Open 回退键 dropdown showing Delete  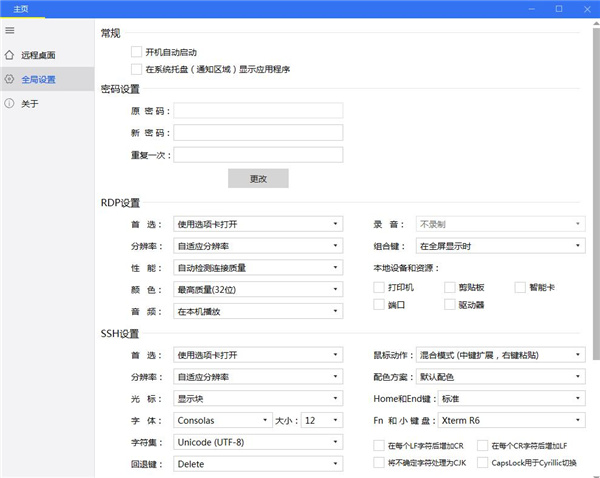tap(258, 464)
